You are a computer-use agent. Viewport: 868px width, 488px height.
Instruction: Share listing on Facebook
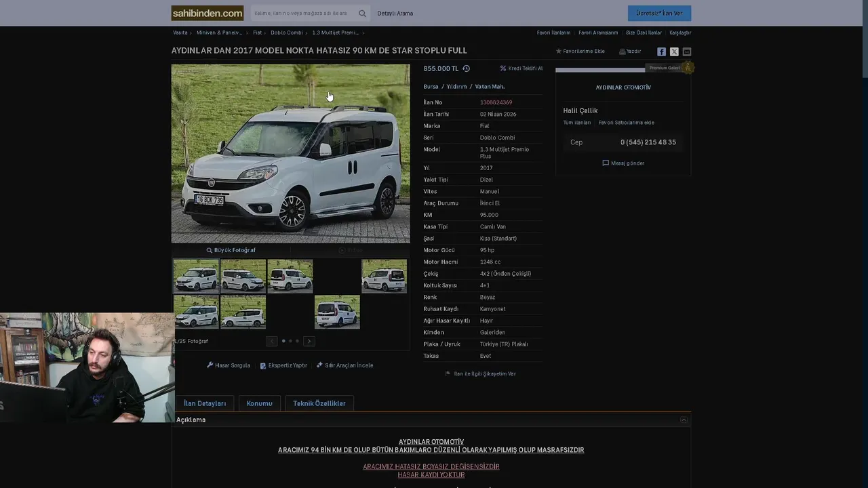click(x=662, y=52)
